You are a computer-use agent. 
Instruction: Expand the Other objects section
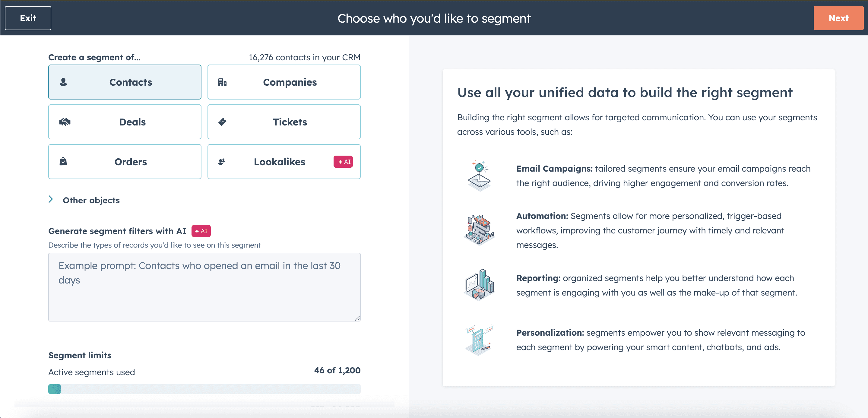click(84, 200)
